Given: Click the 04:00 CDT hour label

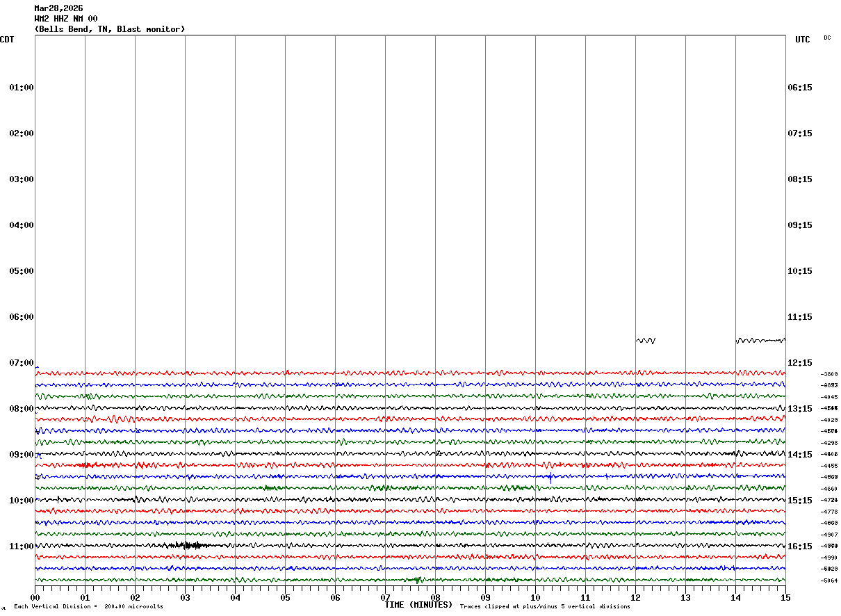Looking at the screenshot, I should tap(22, 225).
